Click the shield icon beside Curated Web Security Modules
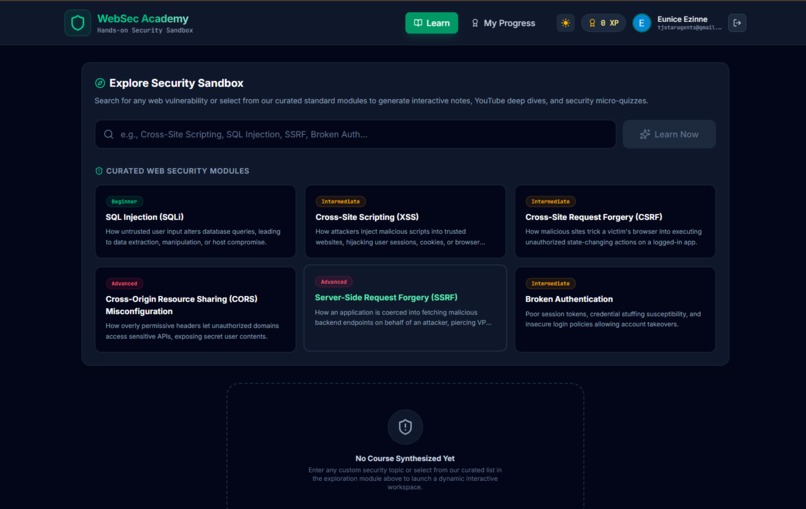806x509 pixels. point(99,171)
